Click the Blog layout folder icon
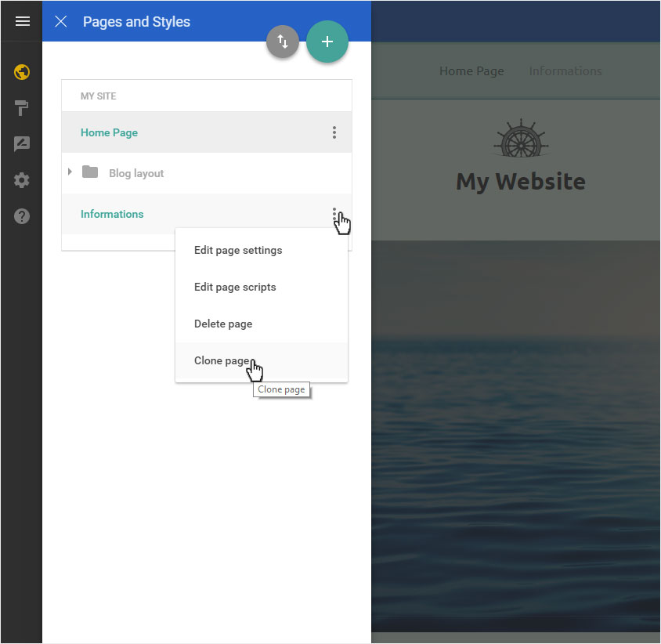661x644 pixels. tap(90, 172)
